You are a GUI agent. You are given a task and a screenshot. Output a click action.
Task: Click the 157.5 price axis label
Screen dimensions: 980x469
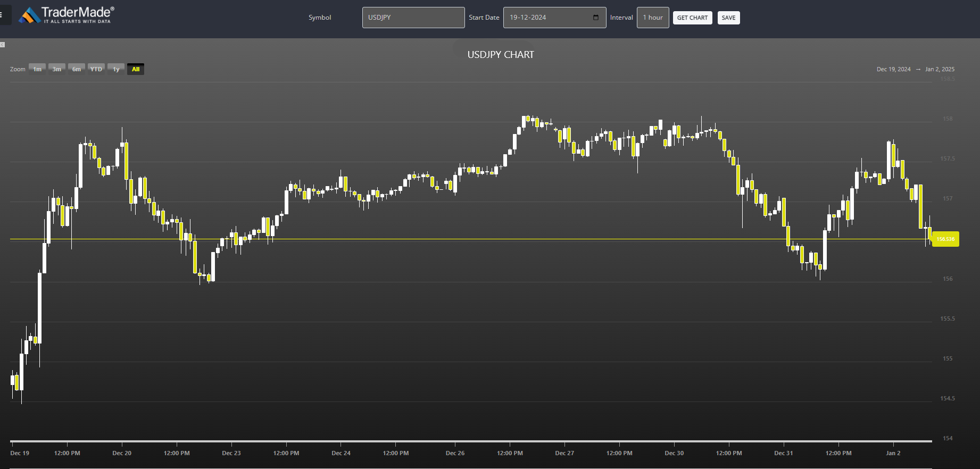pyautogui.click(x=948, y=158)
